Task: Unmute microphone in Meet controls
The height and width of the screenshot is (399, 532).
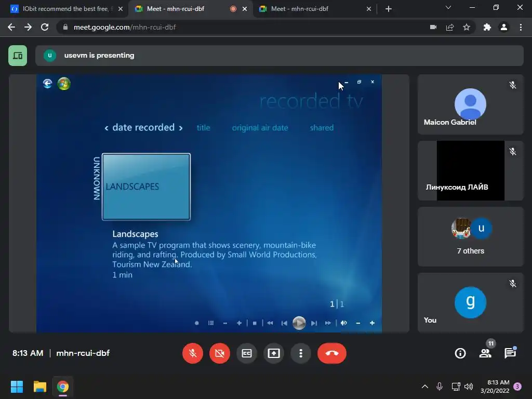Action: pos(193,353)
